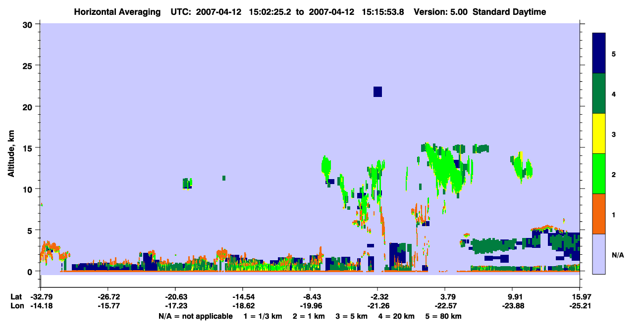The image size is (644, 330).
Task: Click the bright green colorbar segment labeled 2
Action: click(x=599, y=174)
